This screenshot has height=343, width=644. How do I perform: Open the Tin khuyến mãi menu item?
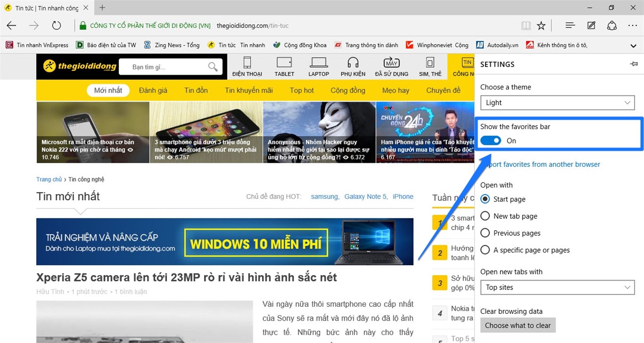(249, 90)
